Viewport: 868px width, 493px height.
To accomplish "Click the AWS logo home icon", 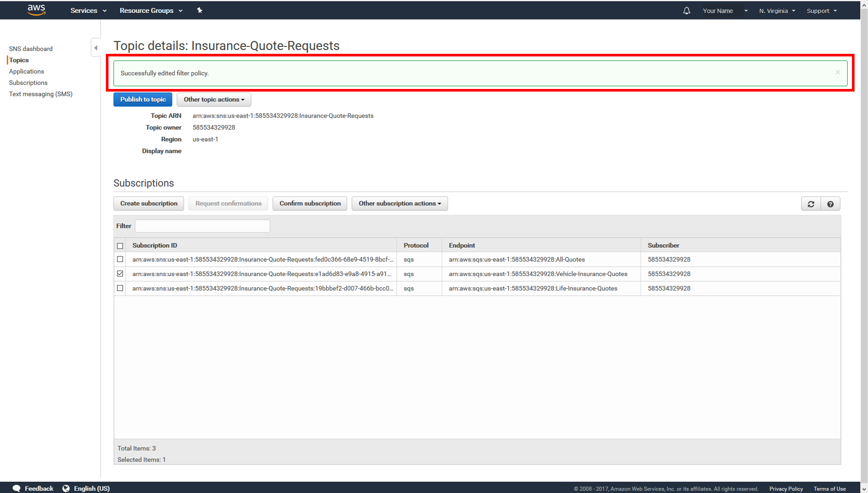I will click(x=36, y=10).
